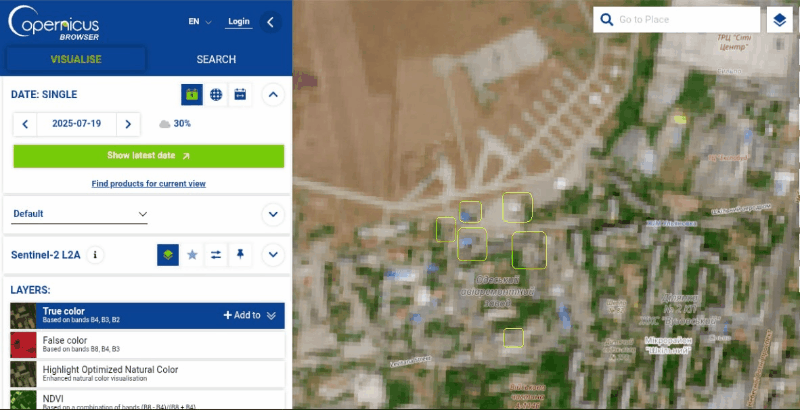Go to previous date arrow
The image size is (800, 410).
click(25, 124)
